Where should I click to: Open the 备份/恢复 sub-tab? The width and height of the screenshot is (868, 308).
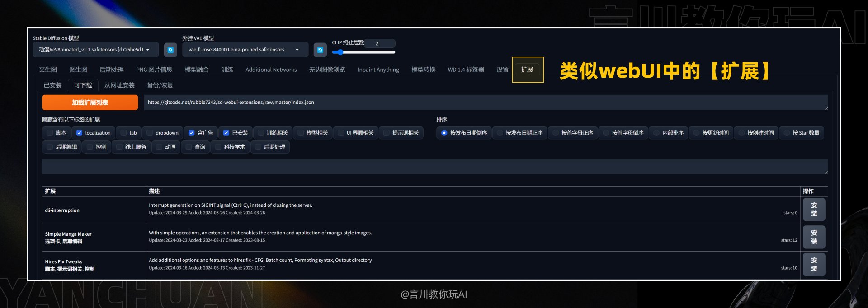click(160, 85)
